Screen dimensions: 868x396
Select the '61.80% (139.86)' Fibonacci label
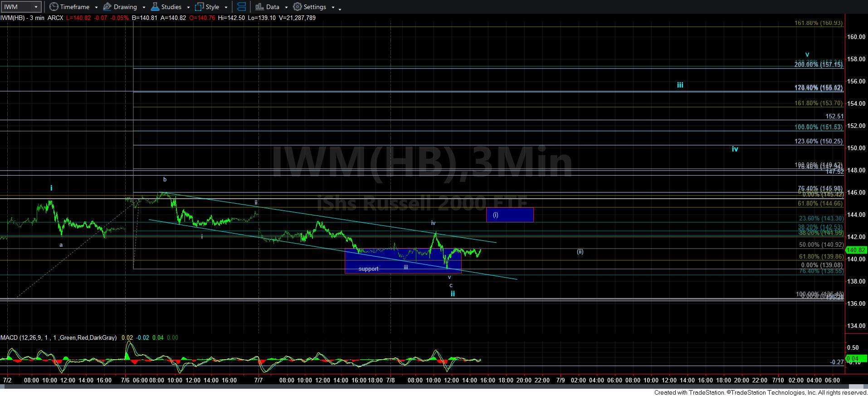[821, 257]
